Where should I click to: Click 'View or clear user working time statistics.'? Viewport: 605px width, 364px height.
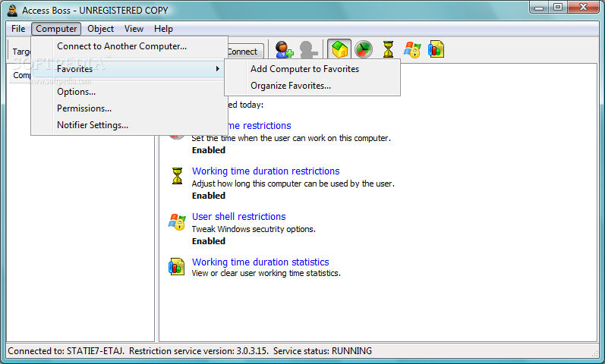tap(266, 273)
